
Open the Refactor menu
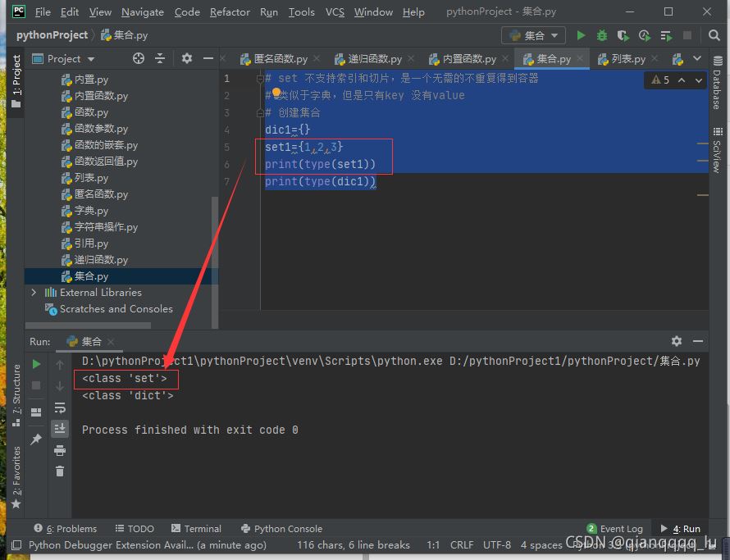click(x=230, y=12)
